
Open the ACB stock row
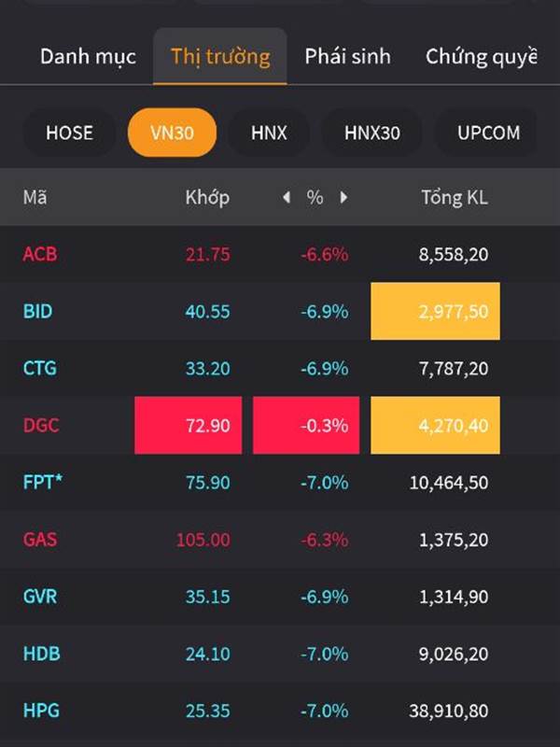(x=40, y=254)
